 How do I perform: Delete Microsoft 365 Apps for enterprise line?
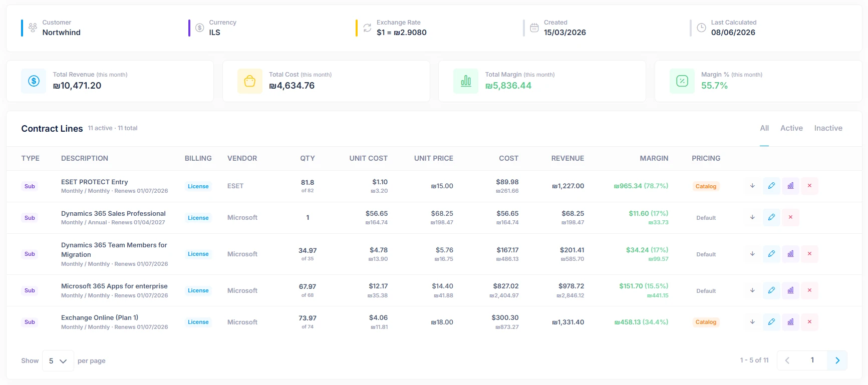[809, 290]
